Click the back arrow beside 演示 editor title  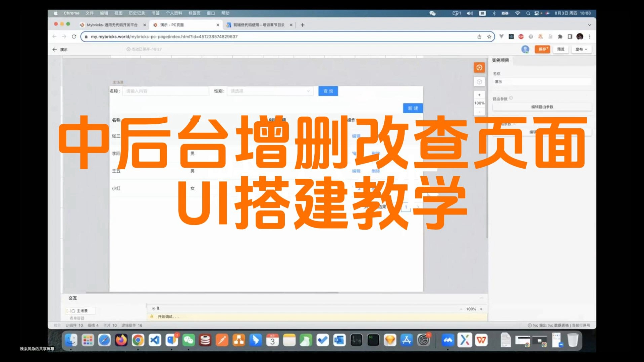pos(54,49)
